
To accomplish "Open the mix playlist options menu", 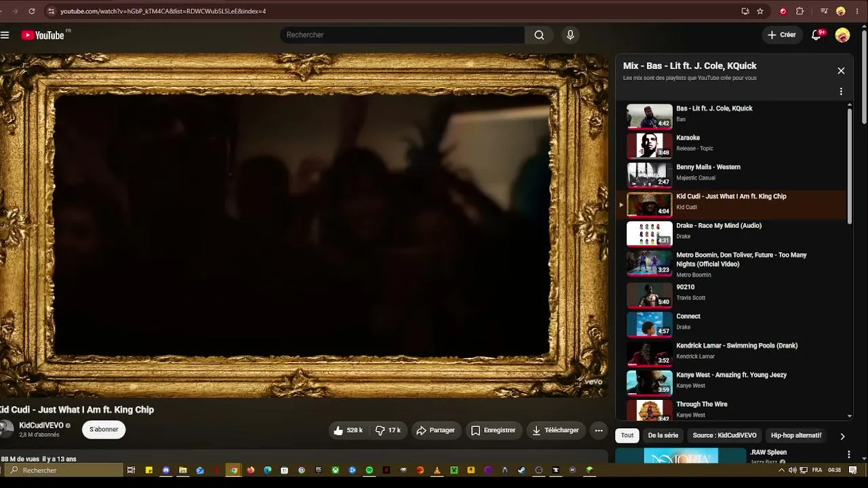I will [x=841, y=91].
